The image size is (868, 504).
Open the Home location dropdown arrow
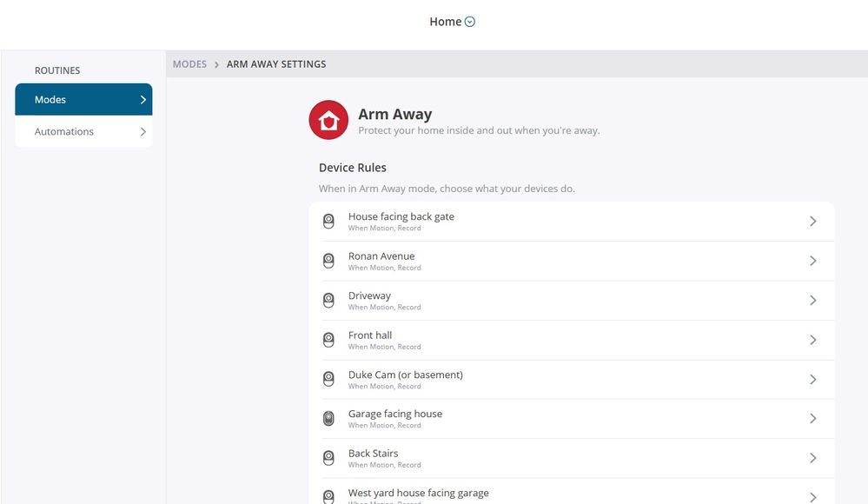[x=469, y=22]
